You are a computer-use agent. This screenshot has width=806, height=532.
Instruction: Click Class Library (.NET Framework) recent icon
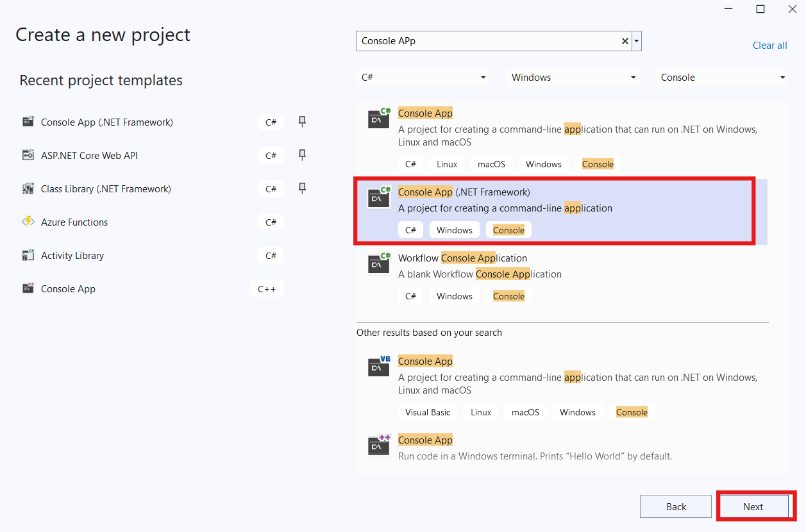(x=28, y=188)
